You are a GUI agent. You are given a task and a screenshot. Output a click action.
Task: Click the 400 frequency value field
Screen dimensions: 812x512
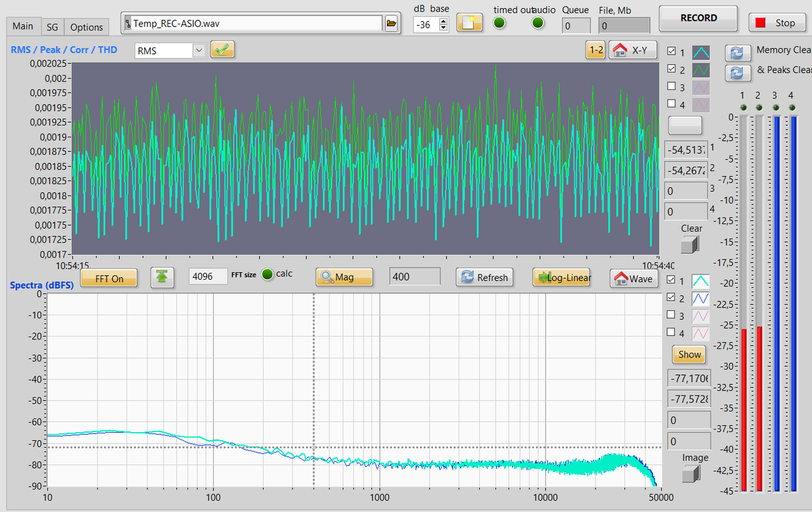tap(415, 276)
